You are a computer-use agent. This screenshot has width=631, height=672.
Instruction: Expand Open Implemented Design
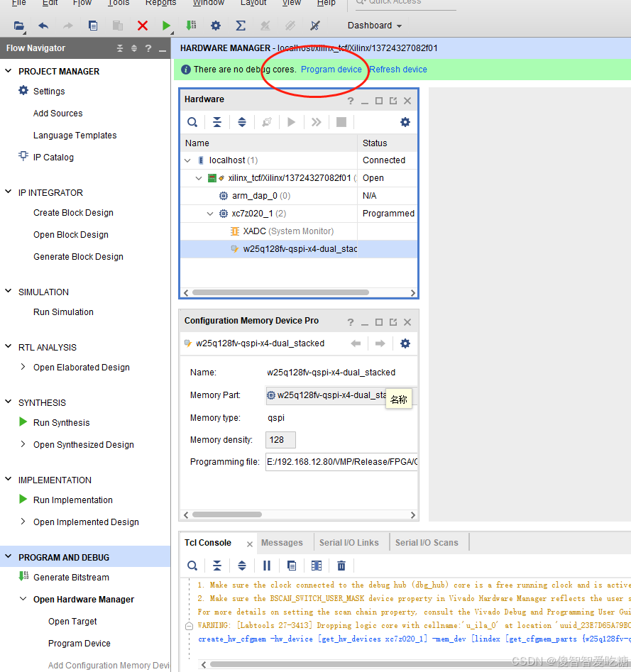tap(23, 521)
